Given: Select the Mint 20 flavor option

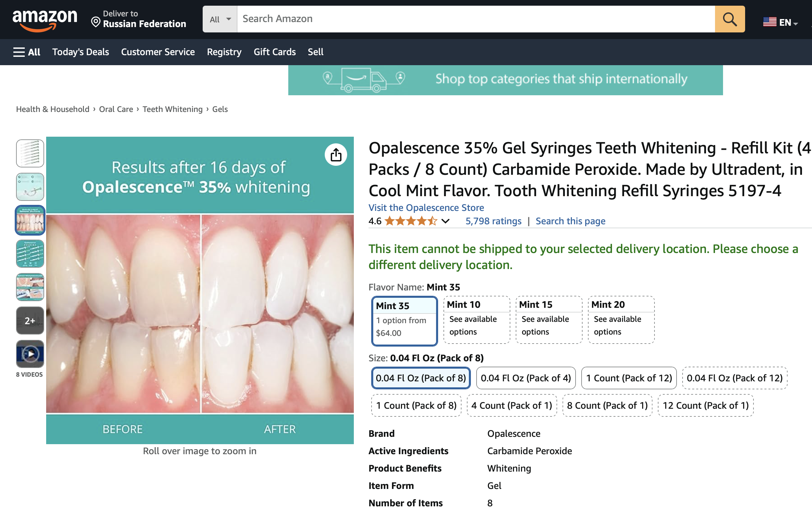Looking at the screenshot, I should (621, 319).
